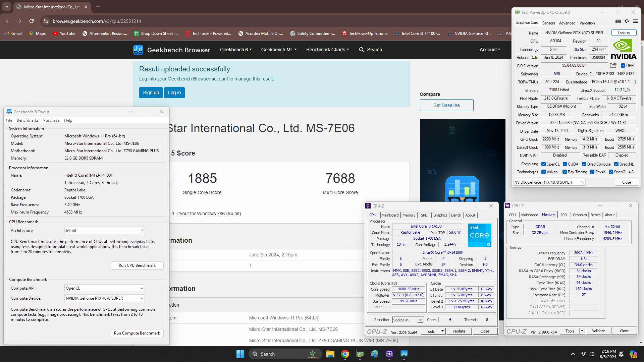Viewport: 644px width, 362px height.
Task: Toggle the UEFI checkbox in GPU-Z
Action: pyautogui.click(x=623, y=66)
